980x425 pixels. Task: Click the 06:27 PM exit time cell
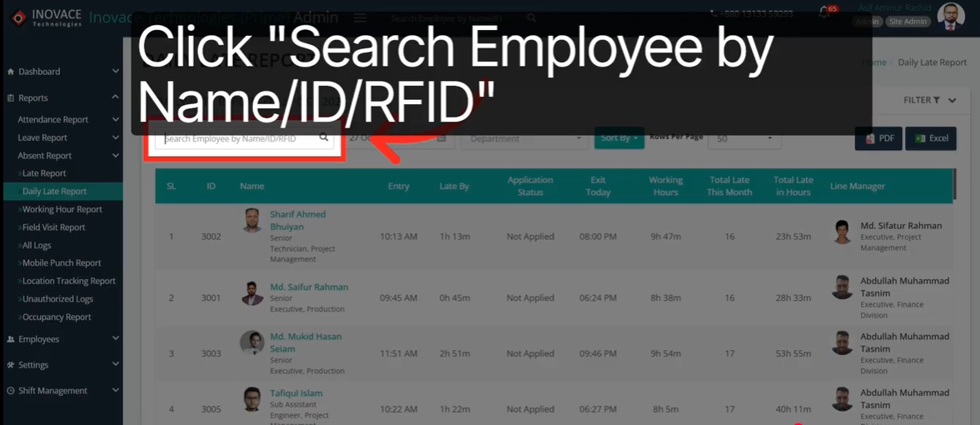pos(598,410)
